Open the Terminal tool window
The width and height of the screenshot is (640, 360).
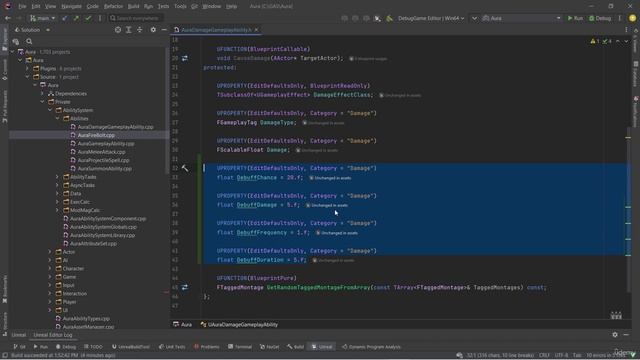[x=240, y=347]
